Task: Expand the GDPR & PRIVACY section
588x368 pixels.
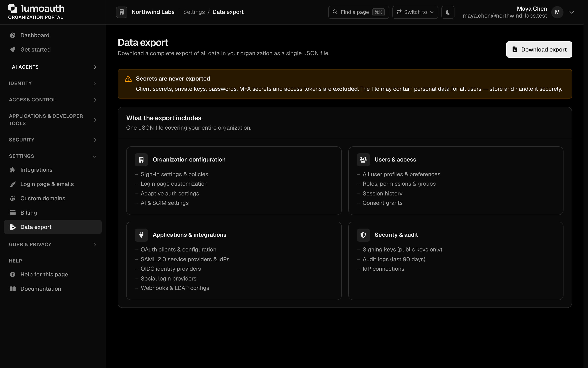Action: pyautogui.click(x=53, y=245)
